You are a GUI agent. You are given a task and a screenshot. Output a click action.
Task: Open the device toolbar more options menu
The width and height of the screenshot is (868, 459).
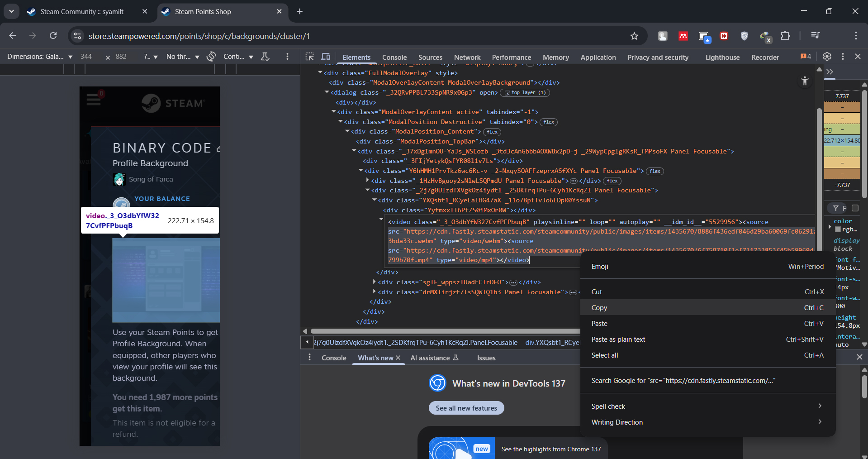point(287,57)
